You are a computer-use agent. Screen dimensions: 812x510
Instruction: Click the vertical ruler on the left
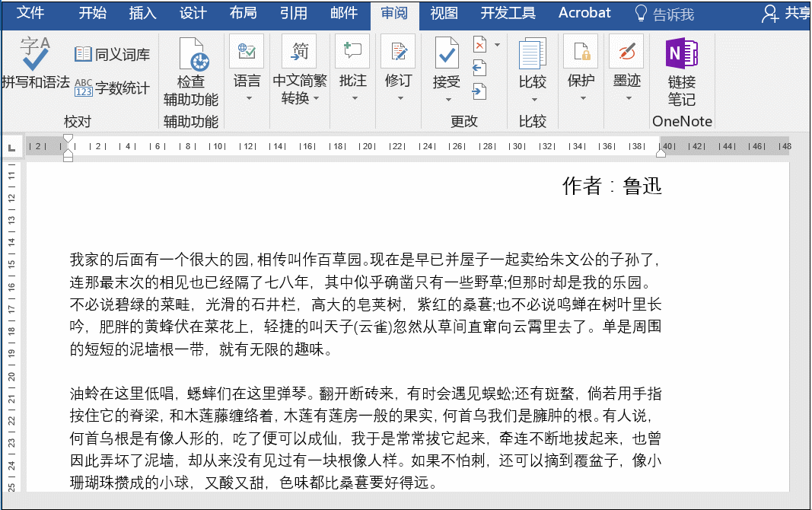(x=11, y=327)
